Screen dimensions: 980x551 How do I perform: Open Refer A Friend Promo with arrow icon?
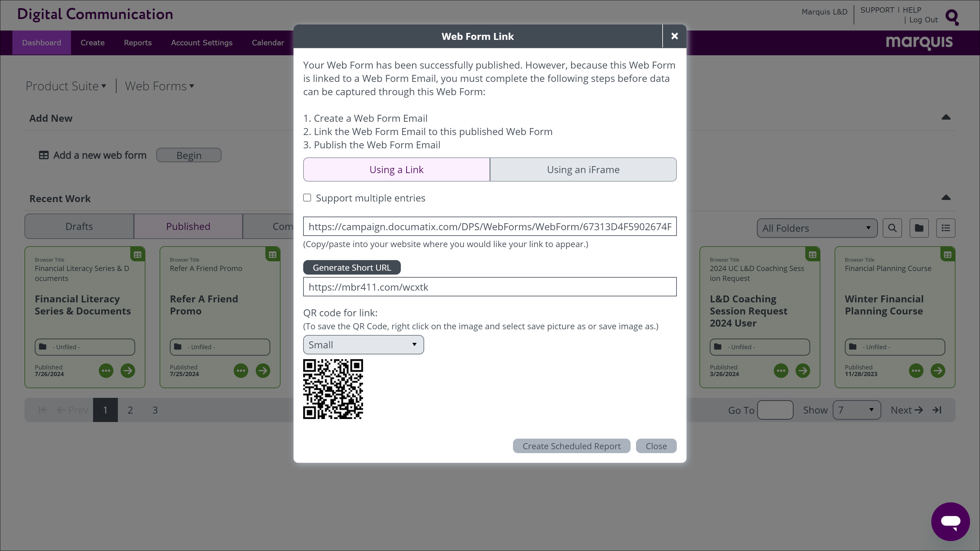(263, 370)
